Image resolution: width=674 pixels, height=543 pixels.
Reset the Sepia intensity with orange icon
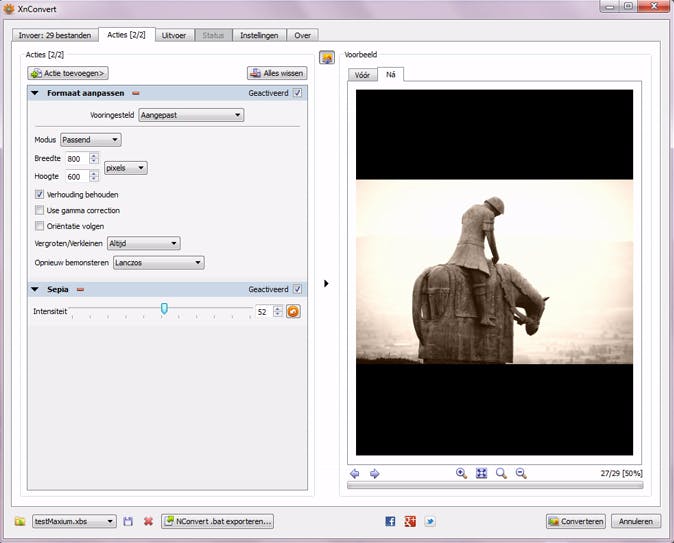(x=293, y=312)
